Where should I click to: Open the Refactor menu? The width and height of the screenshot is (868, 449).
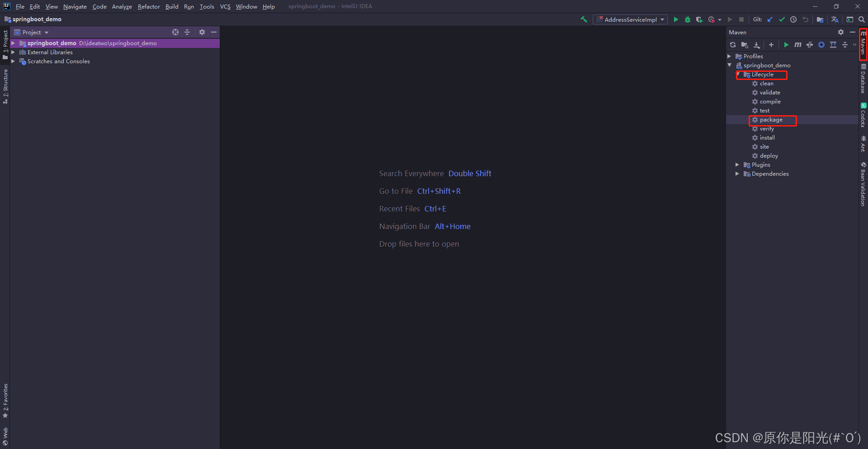click(x=149, y=6)
